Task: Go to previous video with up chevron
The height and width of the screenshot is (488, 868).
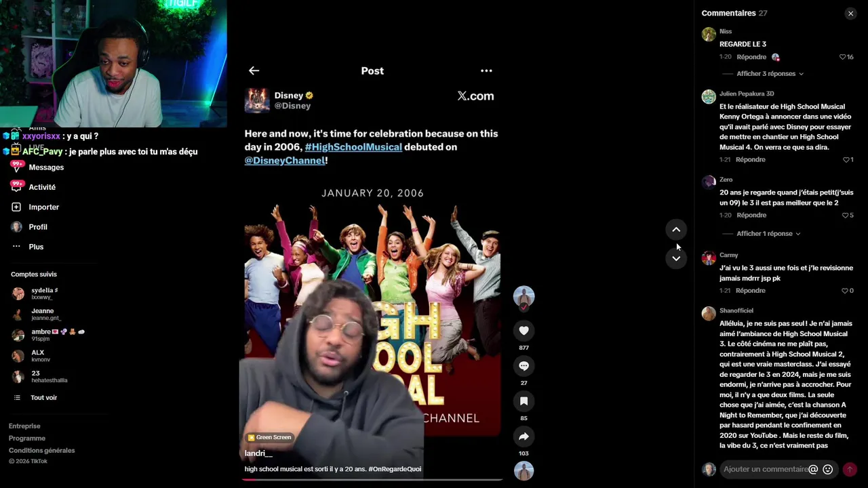Action: pos(676,230)
